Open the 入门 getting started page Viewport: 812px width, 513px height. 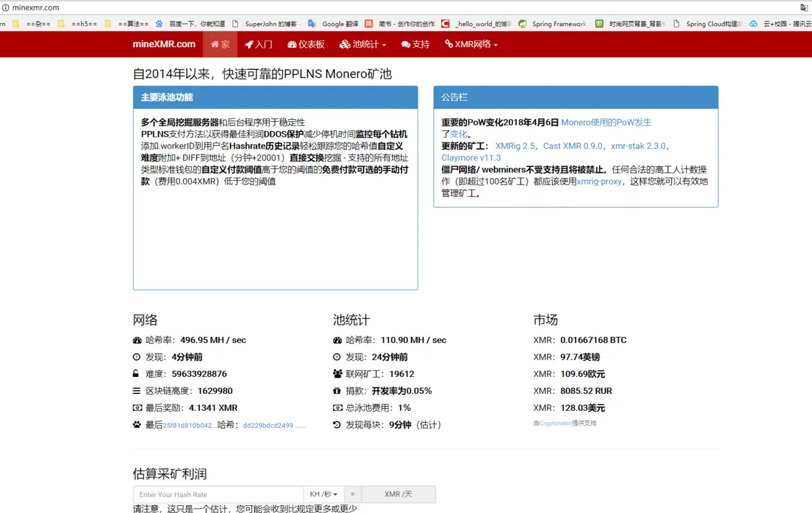click(259, 44)
